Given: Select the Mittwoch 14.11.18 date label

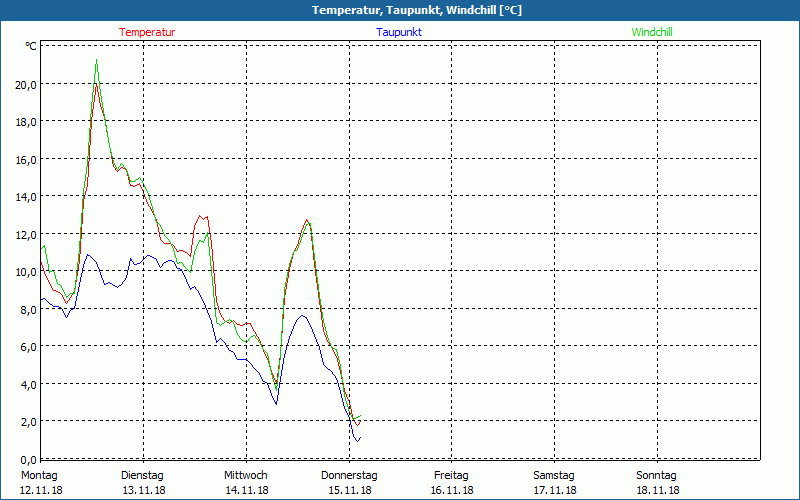Looking at the screenshot, I should point(246,482).
